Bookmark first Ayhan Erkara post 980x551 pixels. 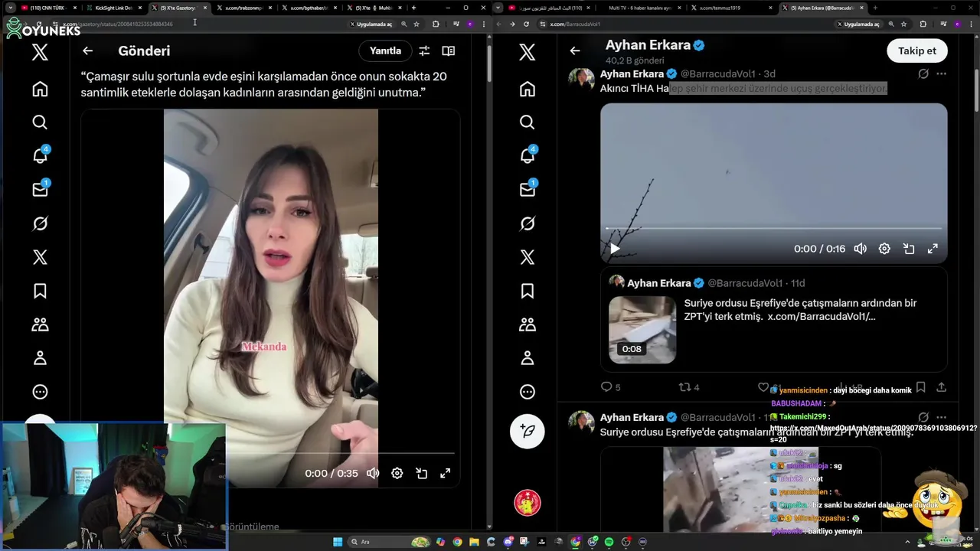(921, 387)
